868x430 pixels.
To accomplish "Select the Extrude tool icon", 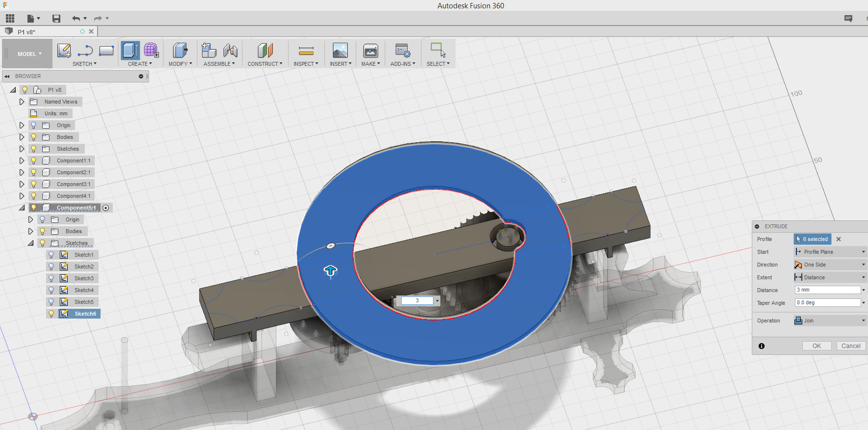I will point(130,51).
